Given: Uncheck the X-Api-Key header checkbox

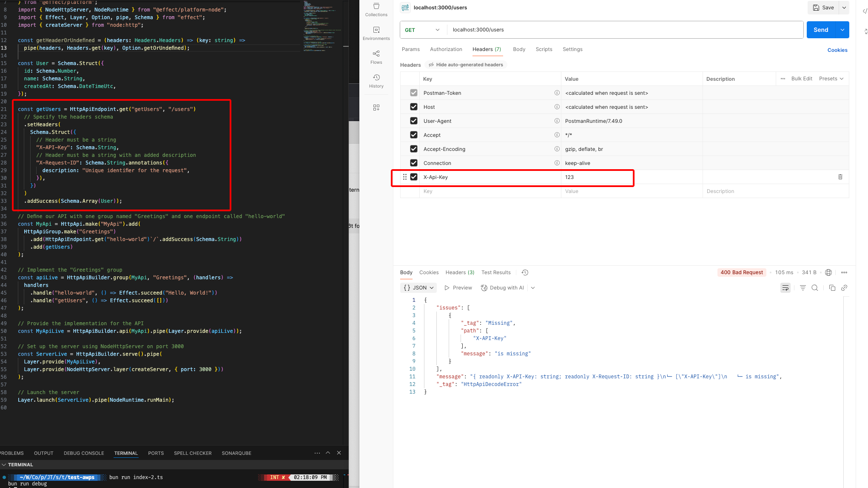Looking at the screenshot, I should pyautogui.click(x=413, y=177).
